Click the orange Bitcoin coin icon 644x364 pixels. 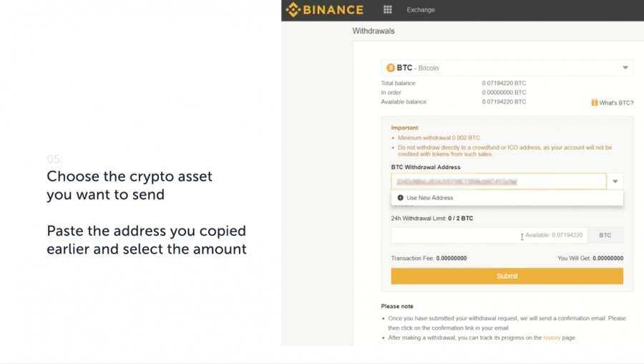point(391,68)
